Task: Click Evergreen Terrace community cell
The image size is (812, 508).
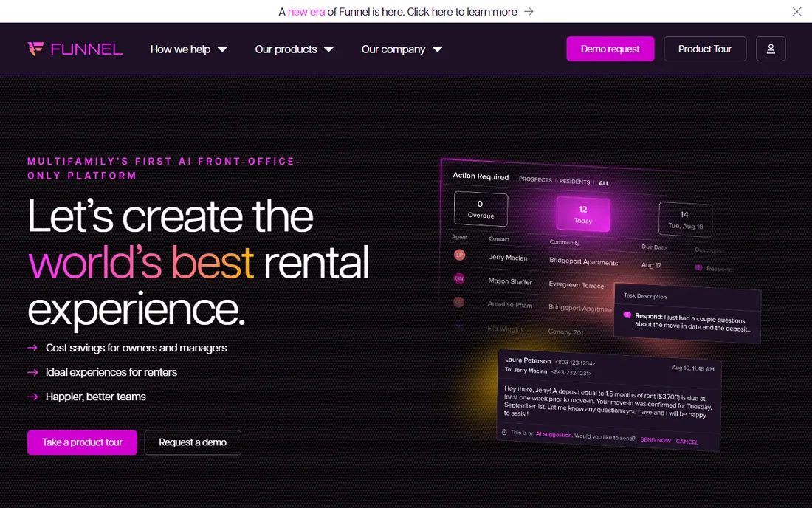Action: tap(577, 285)
